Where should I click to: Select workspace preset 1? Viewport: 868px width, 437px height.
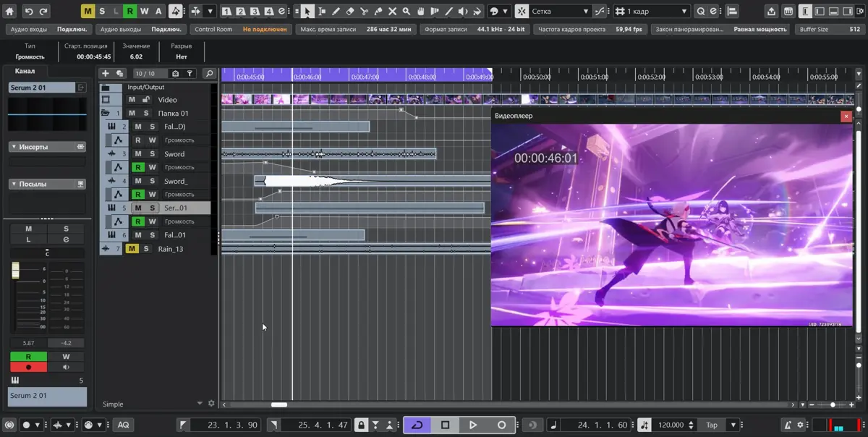point(226,12)
